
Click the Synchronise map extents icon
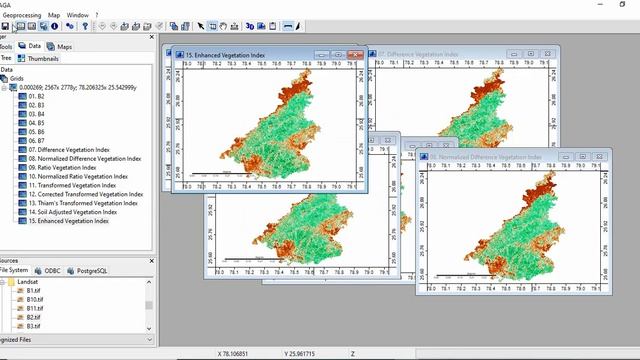tap(159, 26)
